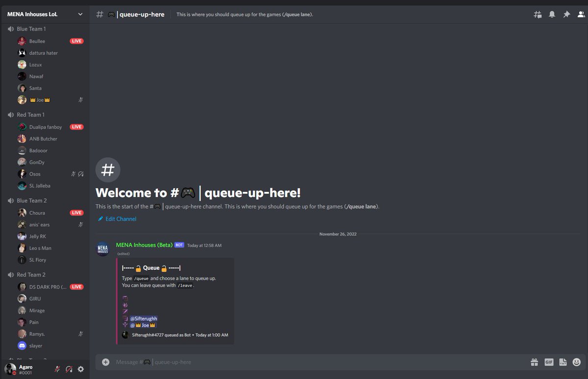Open Agaro's user settings gear

coord(80,369)
